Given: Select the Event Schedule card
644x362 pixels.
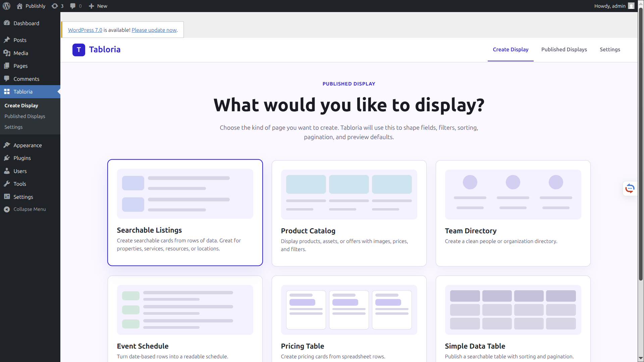Looking at the screenshot, I should pos(185,319).
